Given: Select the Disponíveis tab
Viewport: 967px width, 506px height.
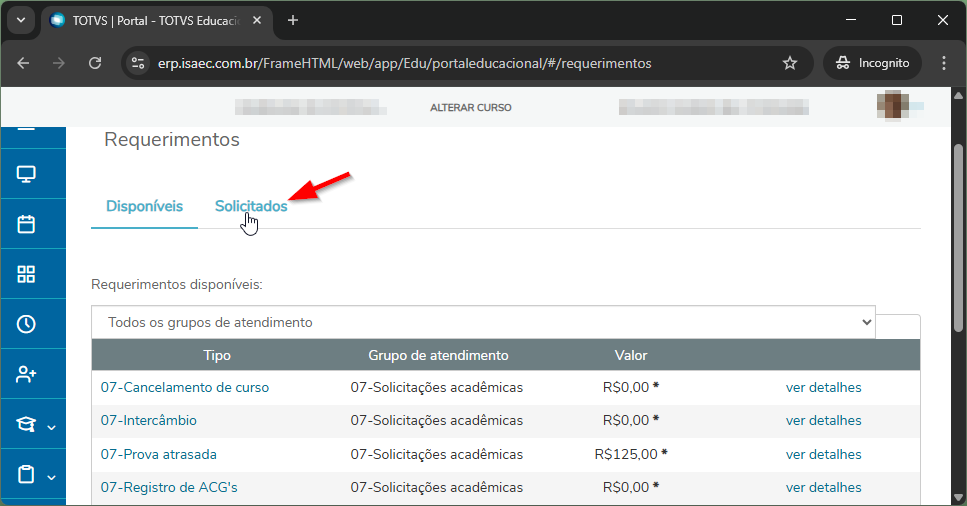Looking at the screenshot, I should 144,206.
